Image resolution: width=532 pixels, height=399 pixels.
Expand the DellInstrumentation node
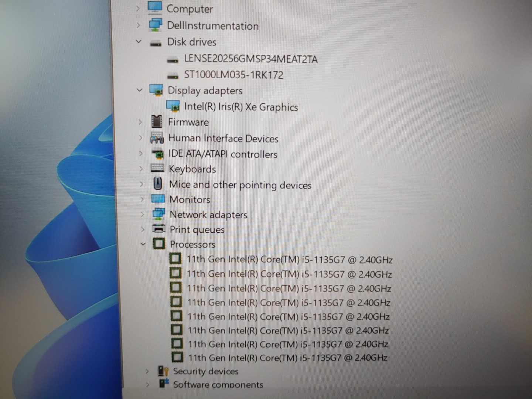[138, 25]
